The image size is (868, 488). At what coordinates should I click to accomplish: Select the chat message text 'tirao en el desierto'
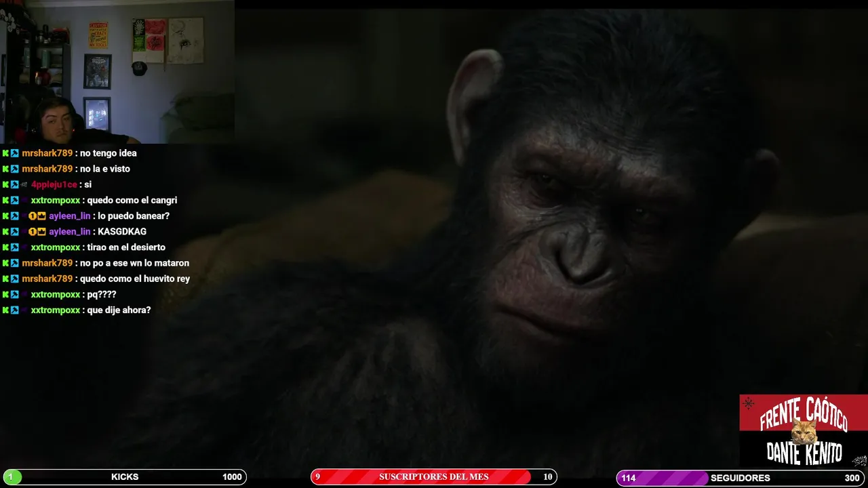(x=126, y=247)
